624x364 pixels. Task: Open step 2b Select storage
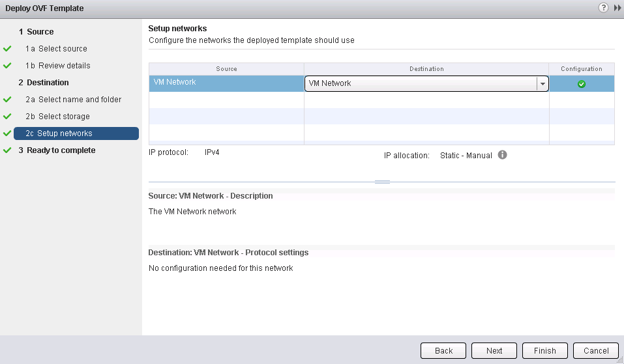coord(64,117)
